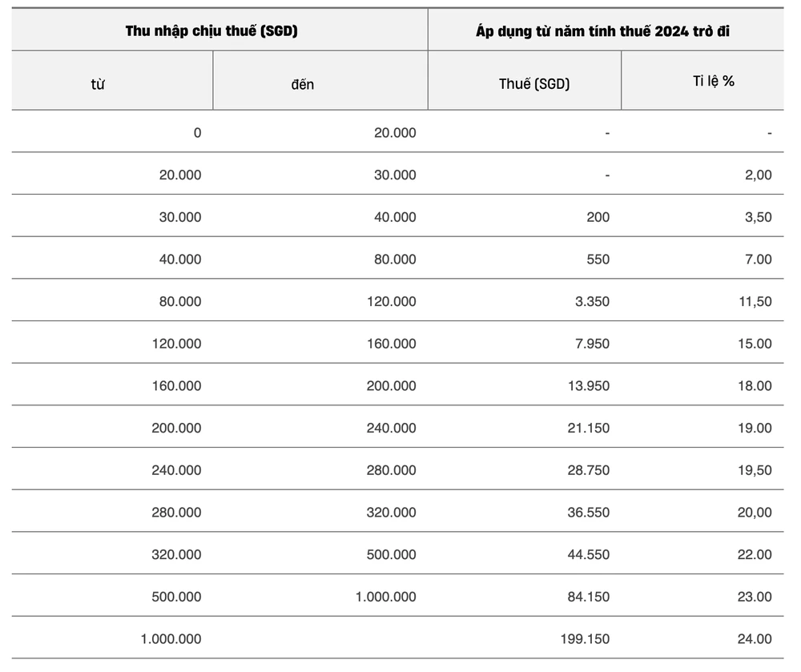Select the tax amount cell 3.350
The width and height of the screenshot is (801, 672).
589,301
